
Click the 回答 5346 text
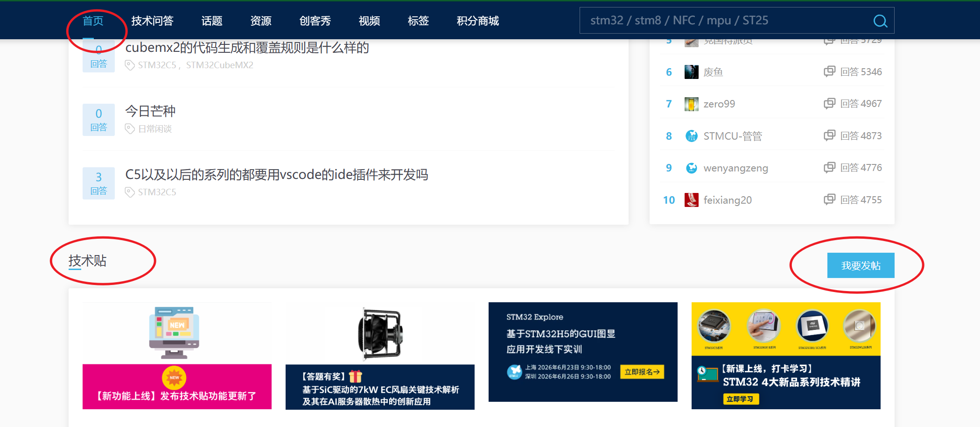[x=861, y=71]
